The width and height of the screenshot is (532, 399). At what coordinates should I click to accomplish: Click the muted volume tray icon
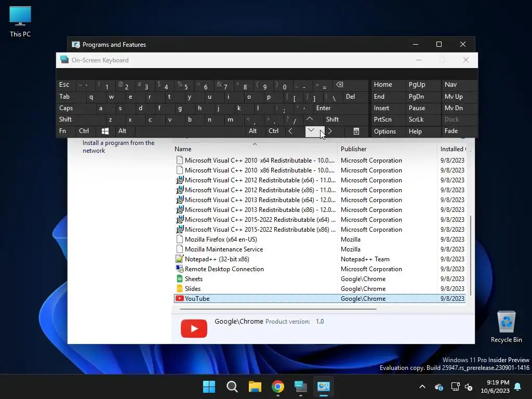coord(469,387)
